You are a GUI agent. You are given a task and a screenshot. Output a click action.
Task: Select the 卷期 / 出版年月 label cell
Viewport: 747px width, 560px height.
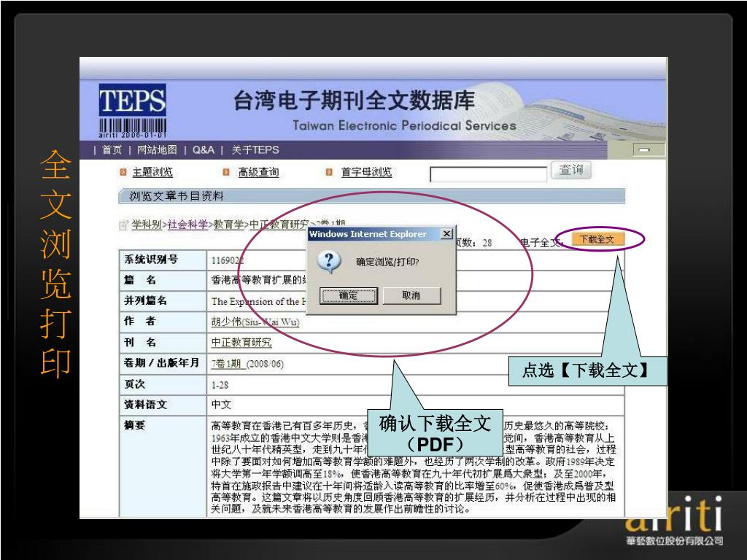[x=163, y=363]
